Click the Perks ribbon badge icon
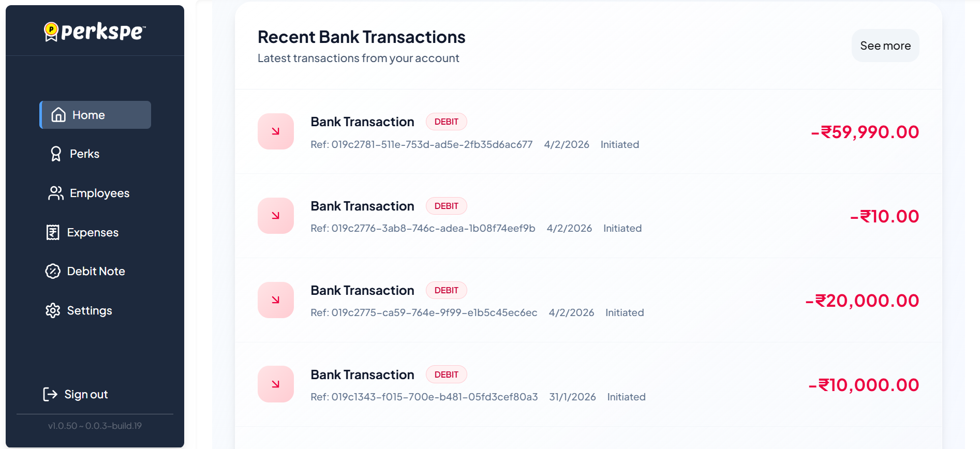The image size is (980, 449). pyautogui.click(x=56, y=154)
